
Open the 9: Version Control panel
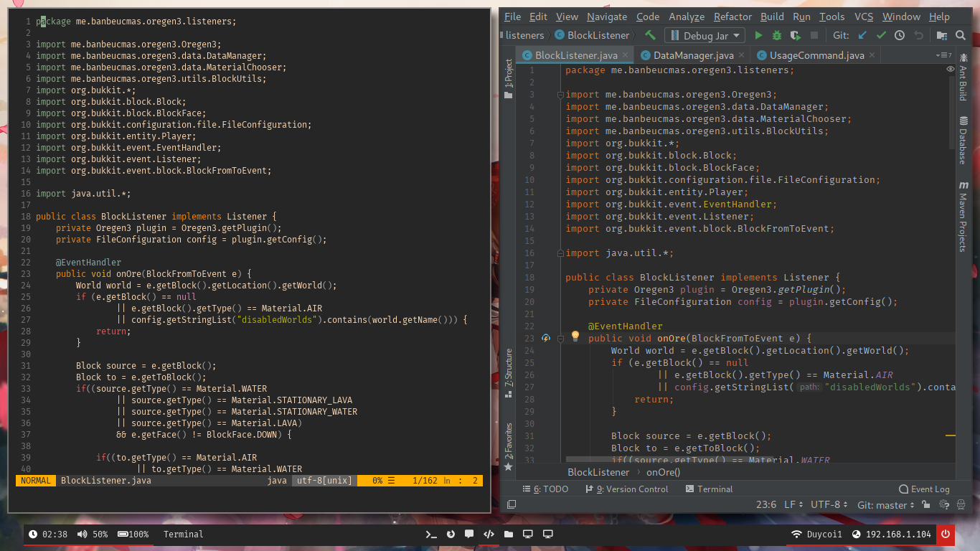626,489
